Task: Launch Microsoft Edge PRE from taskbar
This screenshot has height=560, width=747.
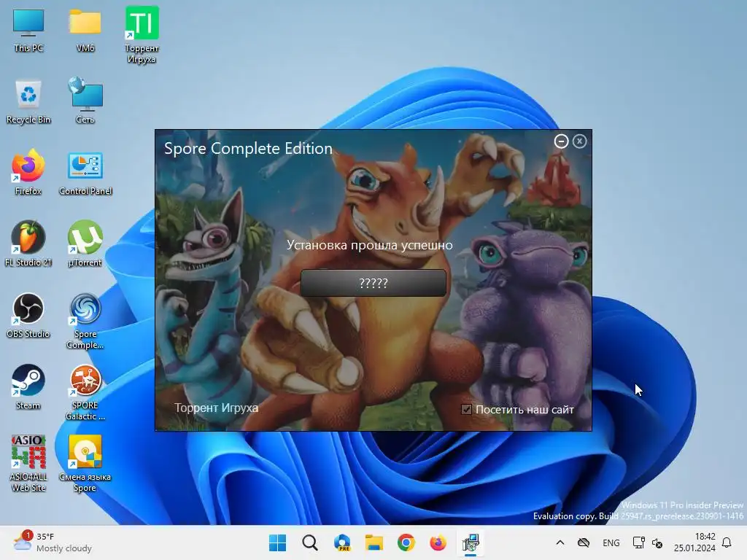Action: click(x=342, y=542)
